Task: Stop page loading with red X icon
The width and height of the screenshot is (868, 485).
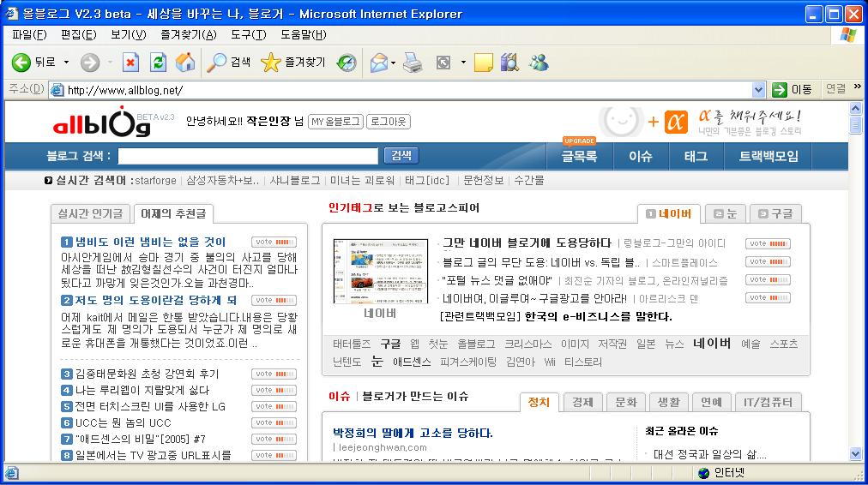Action: [130, 63]
